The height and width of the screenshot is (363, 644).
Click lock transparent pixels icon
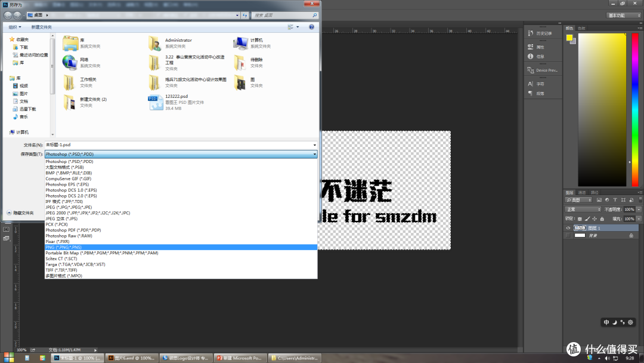pyautogui.click(x=580, y=219)
